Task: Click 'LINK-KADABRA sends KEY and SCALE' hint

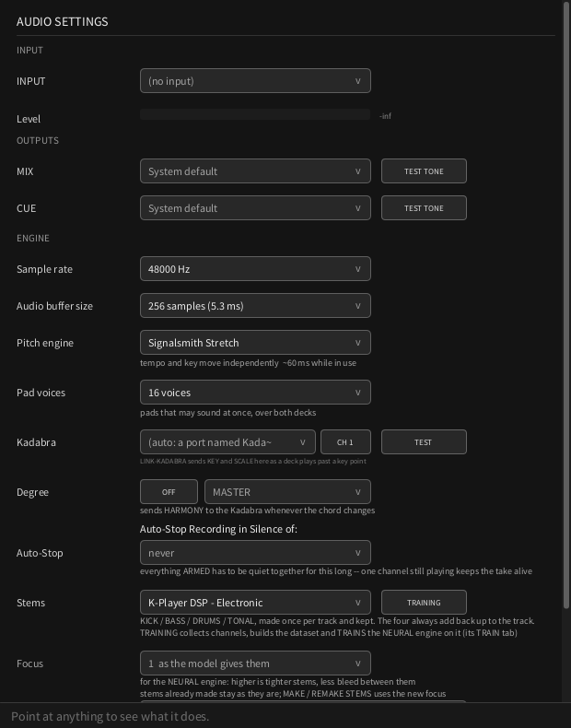Action: 252,461
